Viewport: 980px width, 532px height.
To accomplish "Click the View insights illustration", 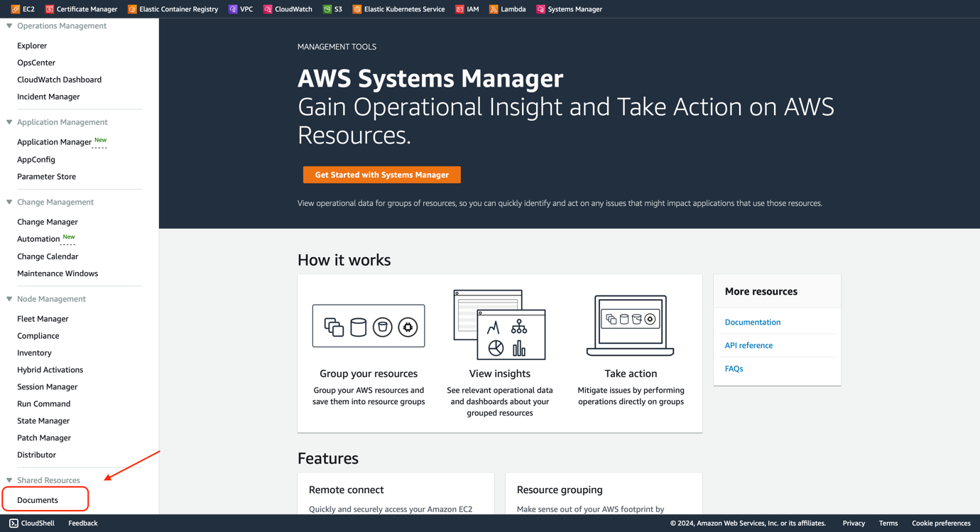I will tap(500, 325).
